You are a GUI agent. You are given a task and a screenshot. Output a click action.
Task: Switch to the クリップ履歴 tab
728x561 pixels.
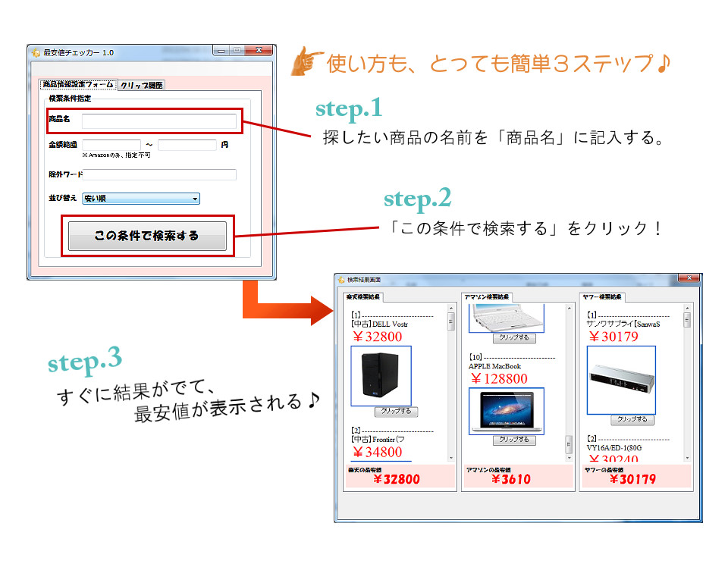coord(140,85)
